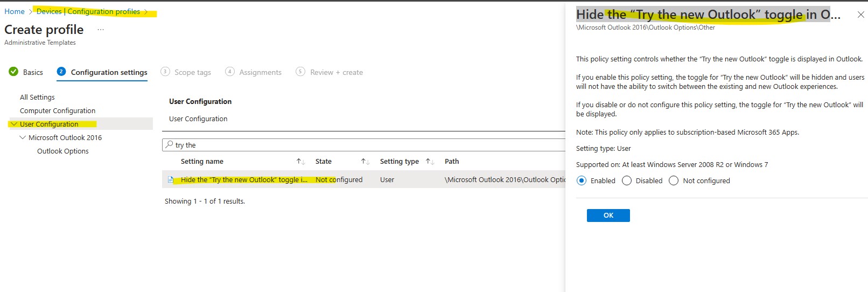Image resolution: width=868 pixels, height=292 pixels.
Task: Sort by State column arrows icon
Action: tap(365, 162)
